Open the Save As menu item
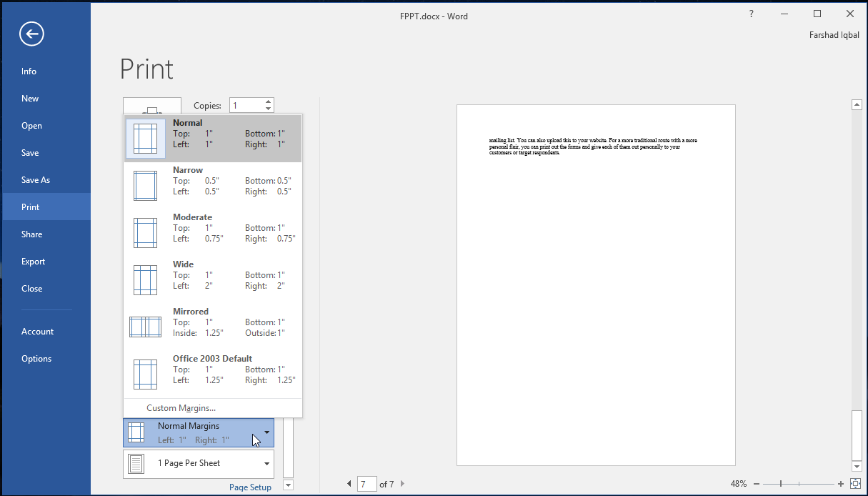The width and height of the screenshot is (868, 496). tap(36, 180)
